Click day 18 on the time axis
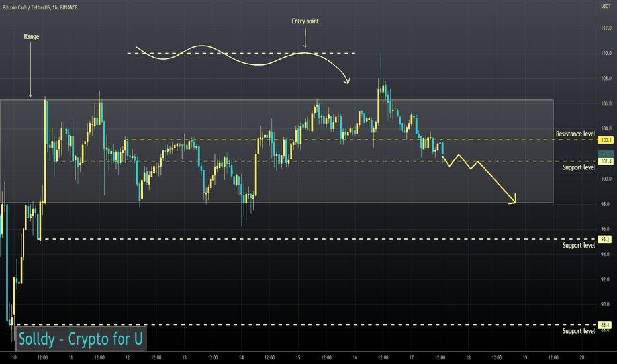 (x=468, y=357)
